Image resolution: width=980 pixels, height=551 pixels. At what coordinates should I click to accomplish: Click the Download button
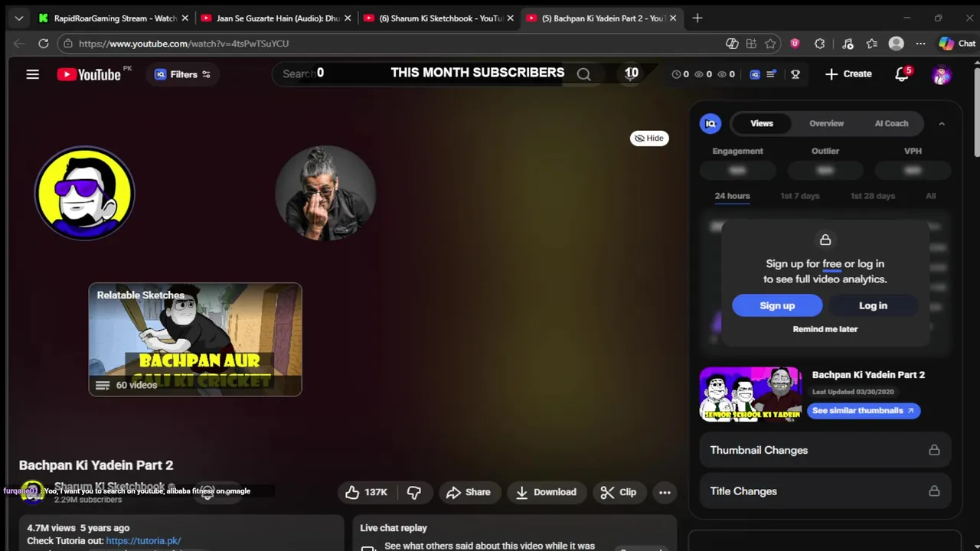click(x=546, y=492)
